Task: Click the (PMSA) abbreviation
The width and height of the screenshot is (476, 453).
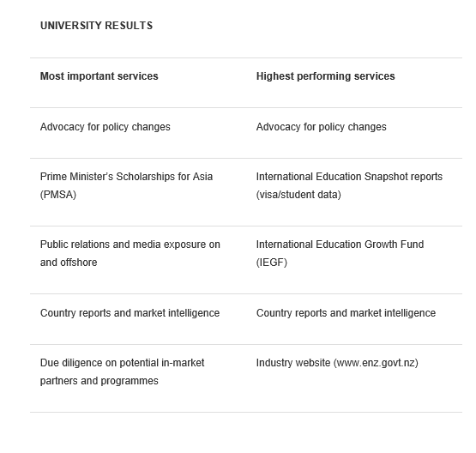Action: (58, 195)
